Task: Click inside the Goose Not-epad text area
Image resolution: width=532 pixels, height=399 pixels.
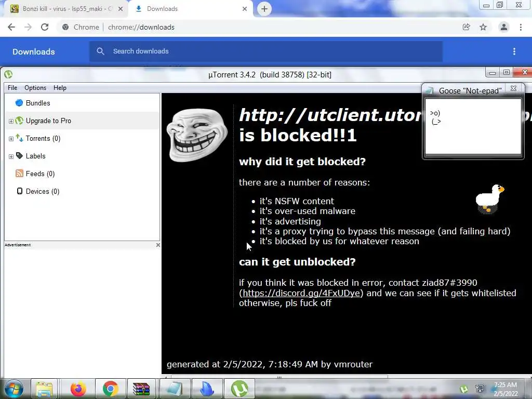Action: 473,126
